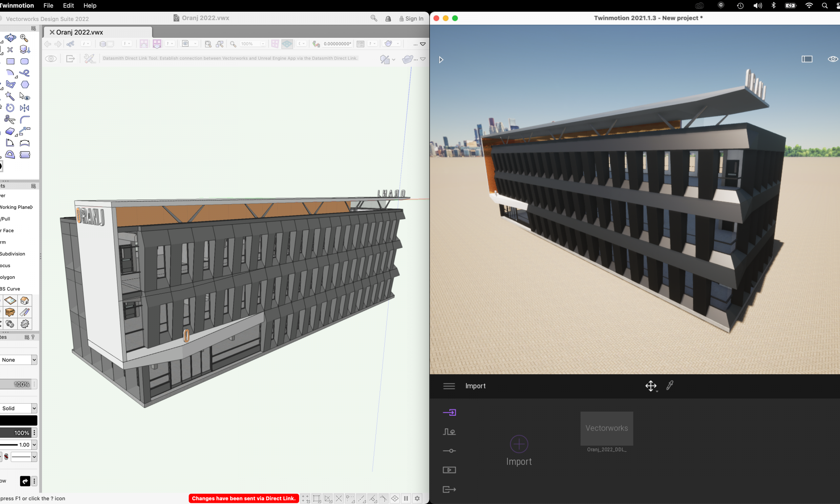Screen dimensions: 840x504
Task: Select the Arc tool
Action: (x=10, y=73)
